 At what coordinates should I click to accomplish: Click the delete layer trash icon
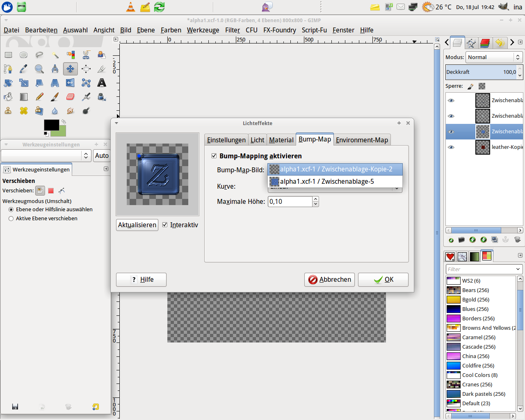517,240
